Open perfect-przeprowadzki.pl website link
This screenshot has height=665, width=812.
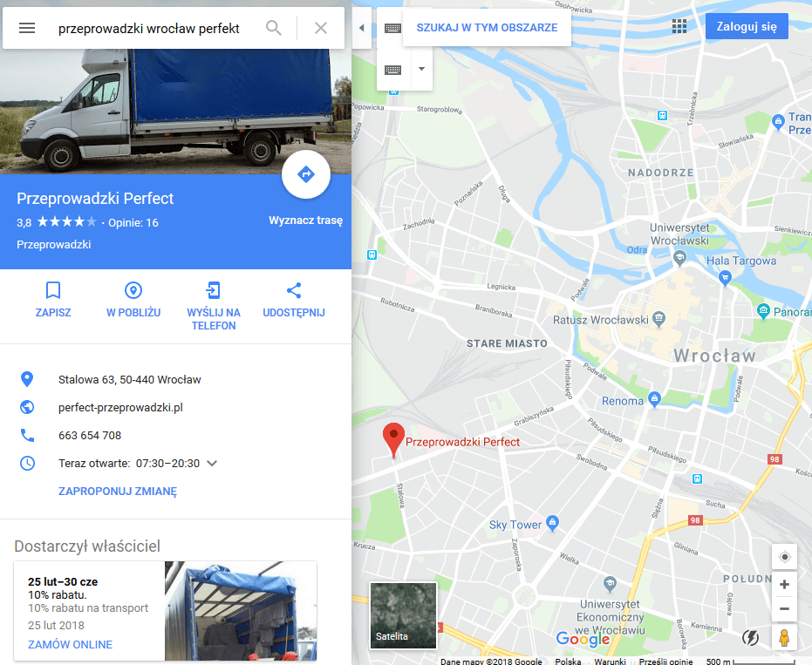(120, 407)
